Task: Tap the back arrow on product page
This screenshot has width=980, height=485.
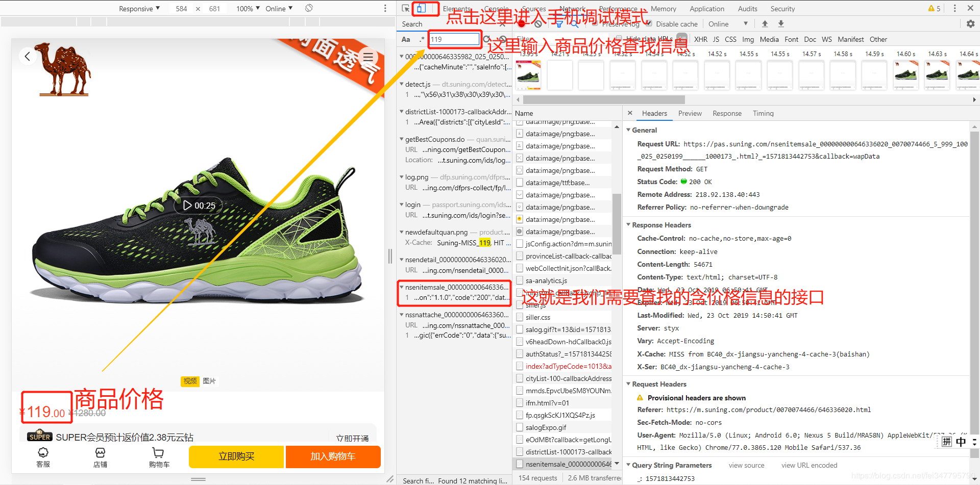Action: 28,56
